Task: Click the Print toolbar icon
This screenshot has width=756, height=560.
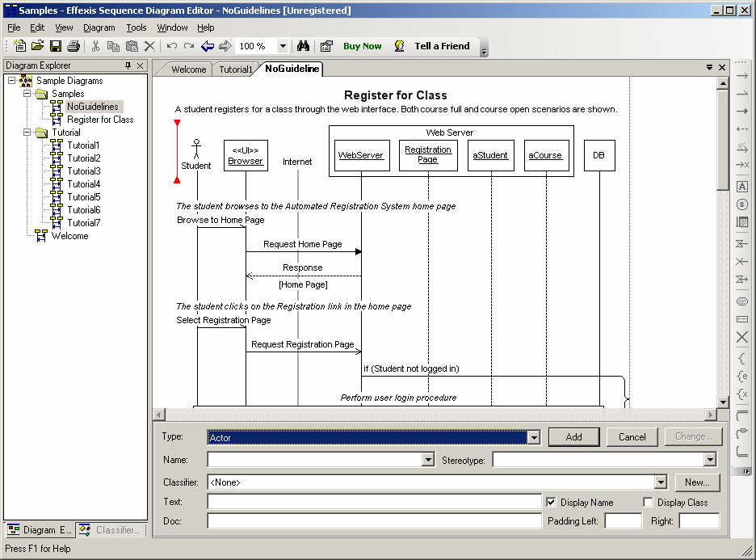Action: coord(72,46)
